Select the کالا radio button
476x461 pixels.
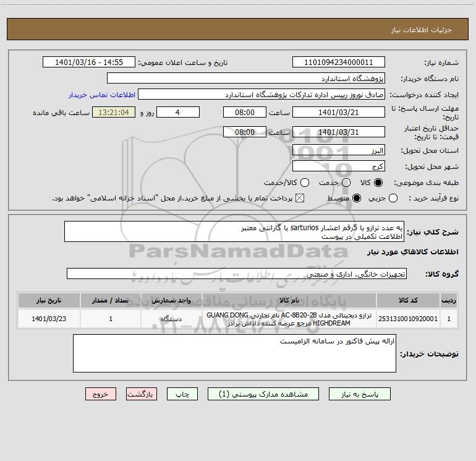click(378, 183)
